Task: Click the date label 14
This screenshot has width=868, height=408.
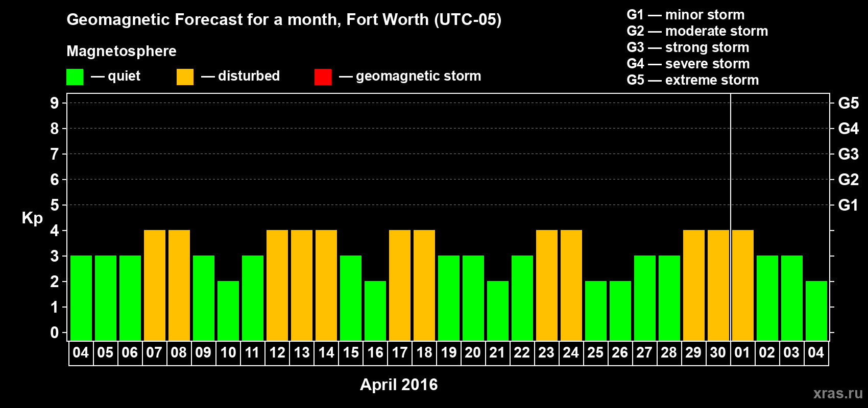Action: click(326, 353)
